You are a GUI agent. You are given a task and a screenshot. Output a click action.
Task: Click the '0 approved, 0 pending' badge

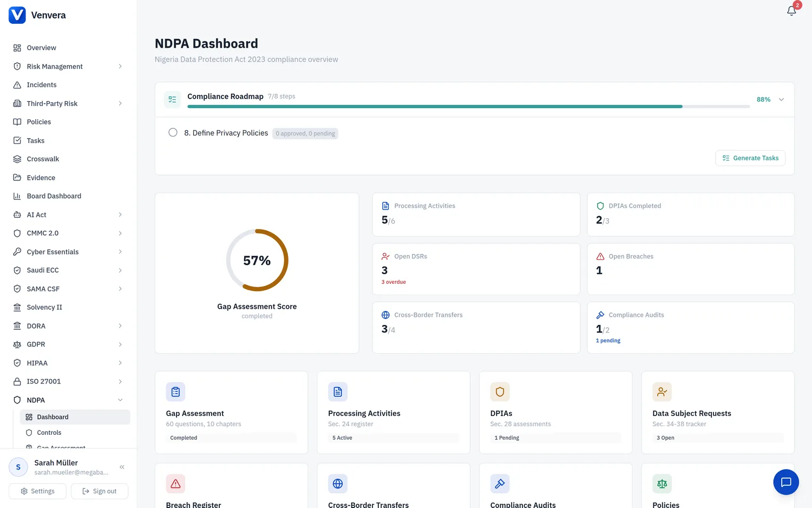(x=305, y=133)
